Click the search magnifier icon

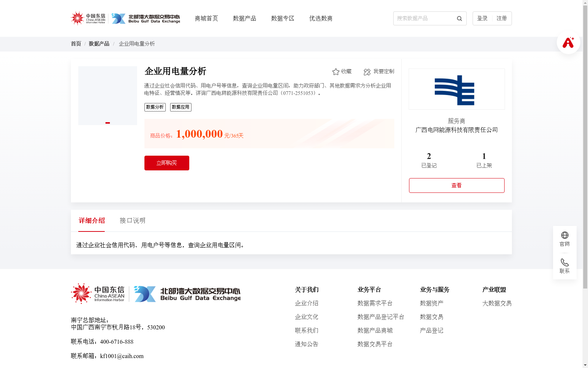[459, 18]
